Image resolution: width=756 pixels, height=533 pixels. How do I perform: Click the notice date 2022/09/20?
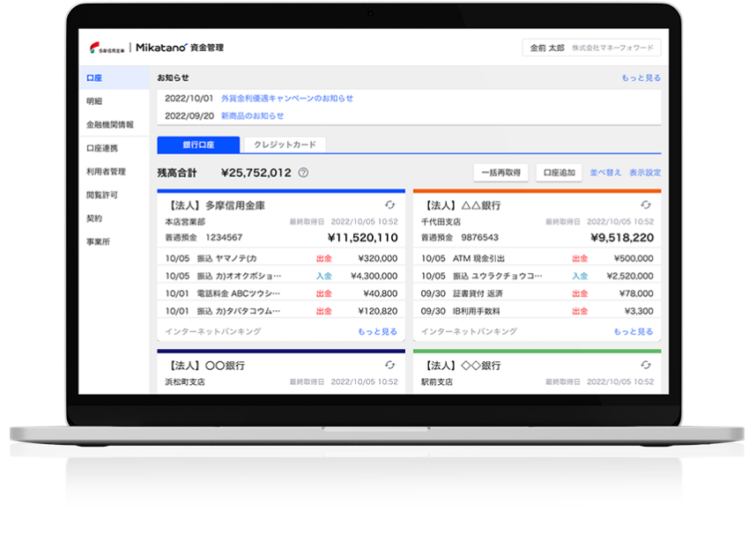tap(189, 116)
